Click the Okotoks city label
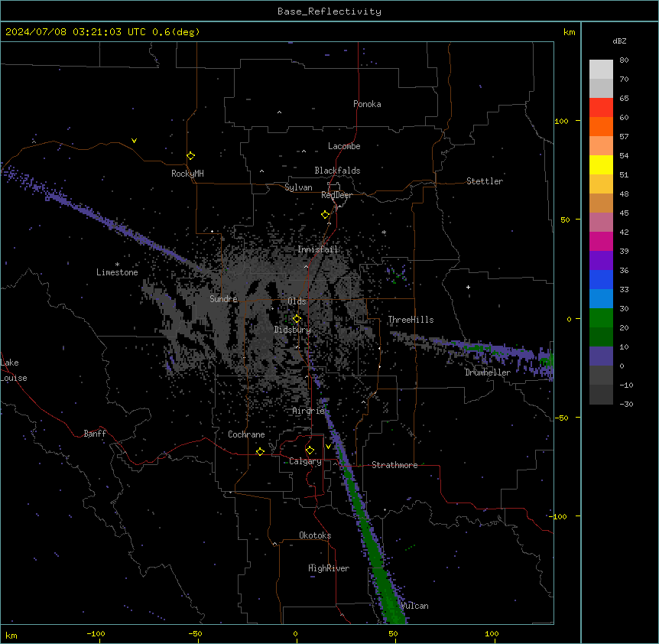 315,535
